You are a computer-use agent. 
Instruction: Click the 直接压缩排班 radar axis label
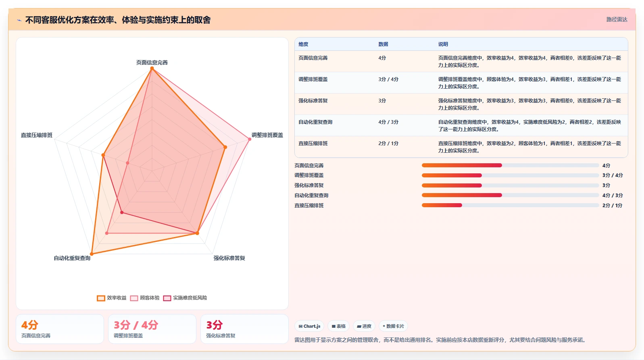pos(37,135)
